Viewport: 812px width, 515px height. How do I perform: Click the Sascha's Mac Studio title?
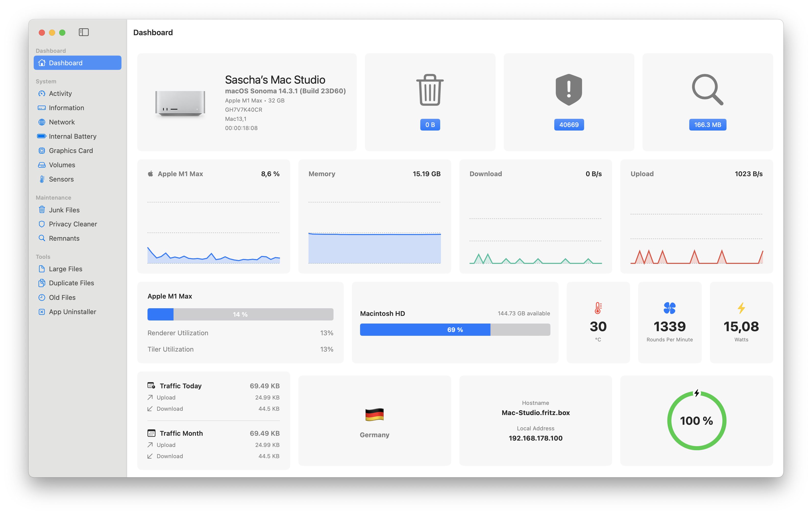pos(275,80)
